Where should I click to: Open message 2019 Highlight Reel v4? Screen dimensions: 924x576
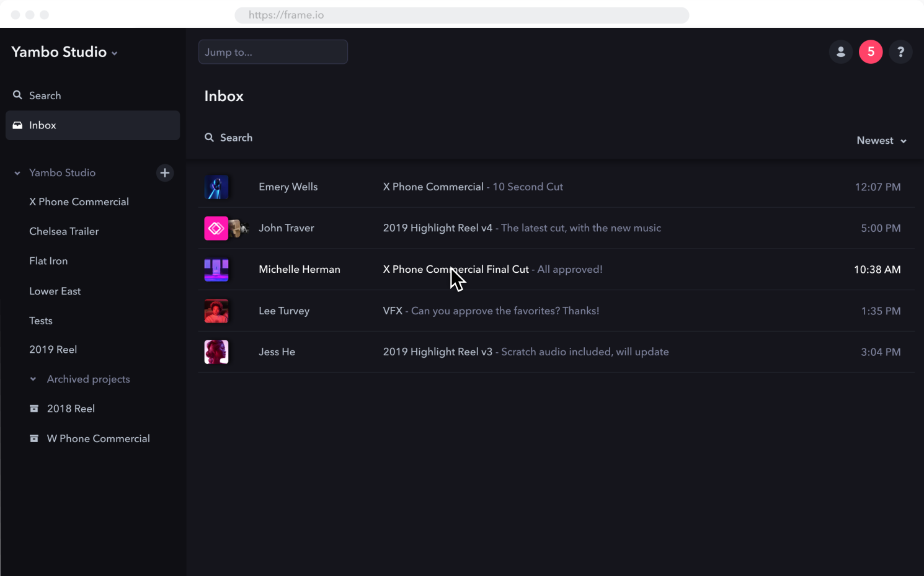[522, 228]
